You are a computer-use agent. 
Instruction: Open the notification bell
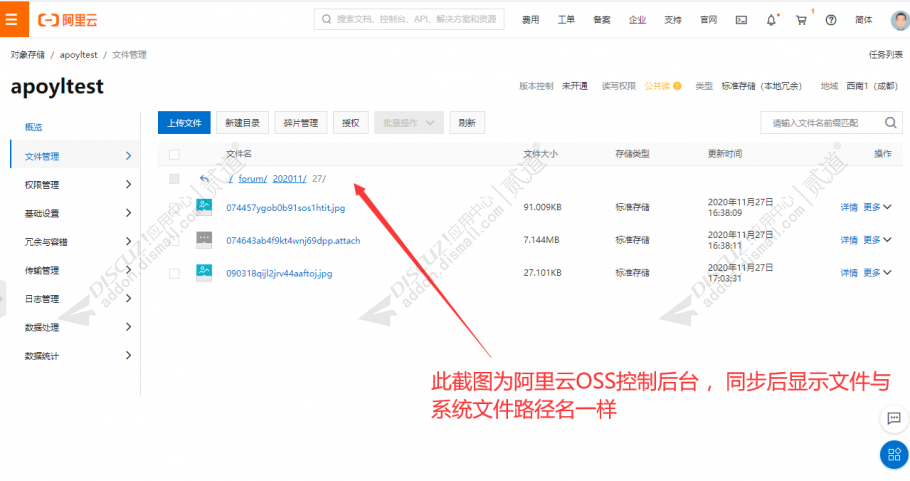click(771, 20)
